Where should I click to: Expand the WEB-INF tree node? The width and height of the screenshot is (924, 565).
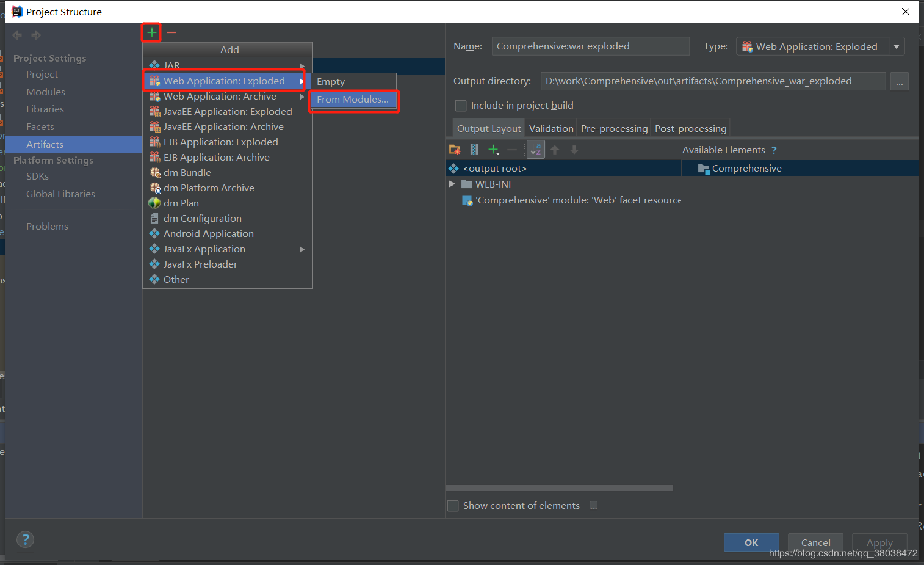click(x=452, y=184)
